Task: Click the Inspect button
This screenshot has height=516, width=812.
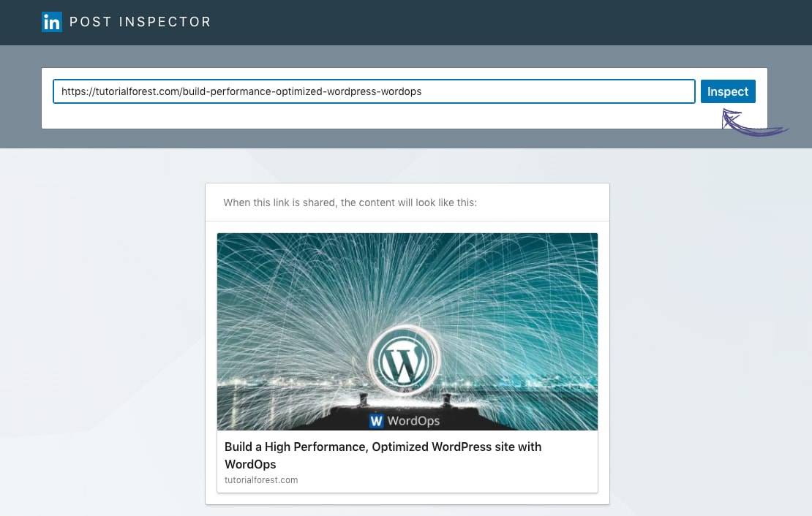Action: click(728, 91)
